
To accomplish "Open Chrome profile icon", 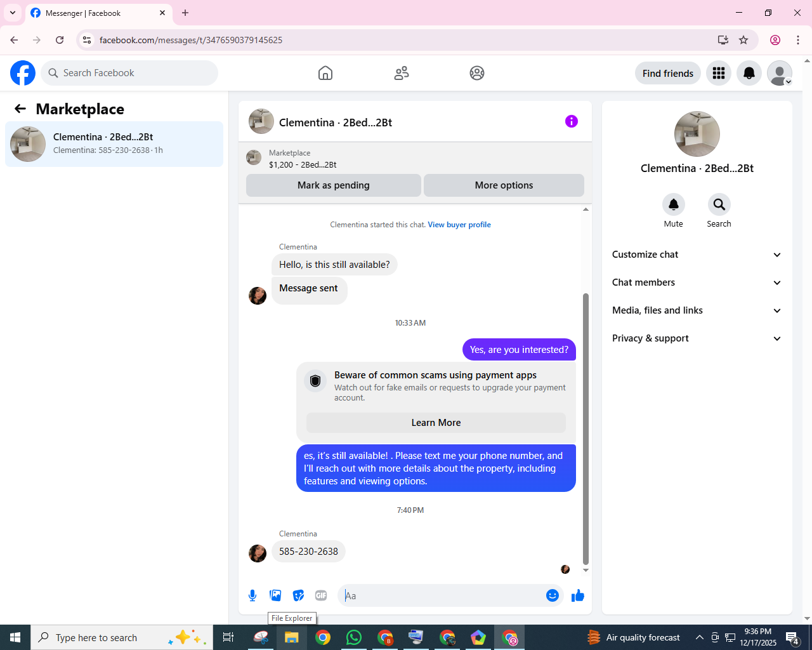I will [x=775, y=40].
